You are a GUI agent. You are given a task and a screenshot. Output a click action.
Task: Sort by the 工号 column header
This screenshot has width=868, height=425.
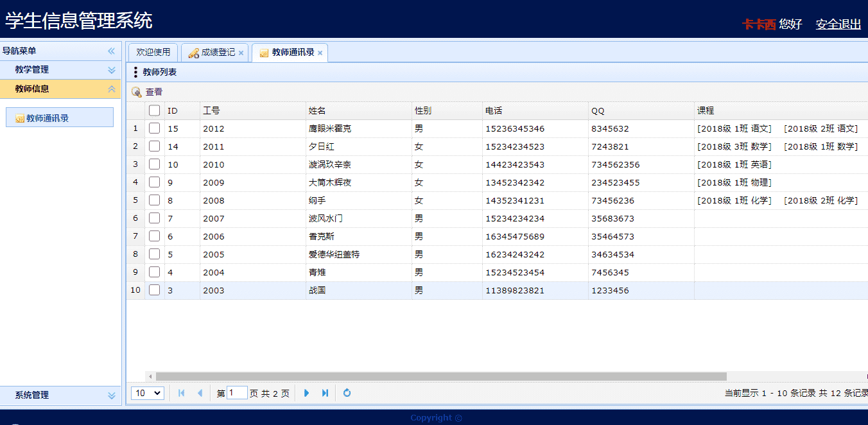[253, 110]
